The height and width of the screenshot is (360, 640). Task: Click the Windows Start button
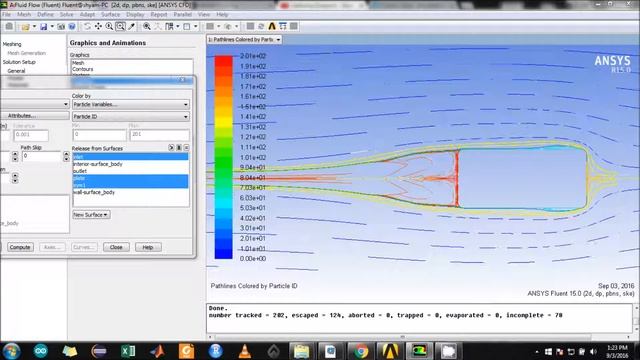pos(11,351)
